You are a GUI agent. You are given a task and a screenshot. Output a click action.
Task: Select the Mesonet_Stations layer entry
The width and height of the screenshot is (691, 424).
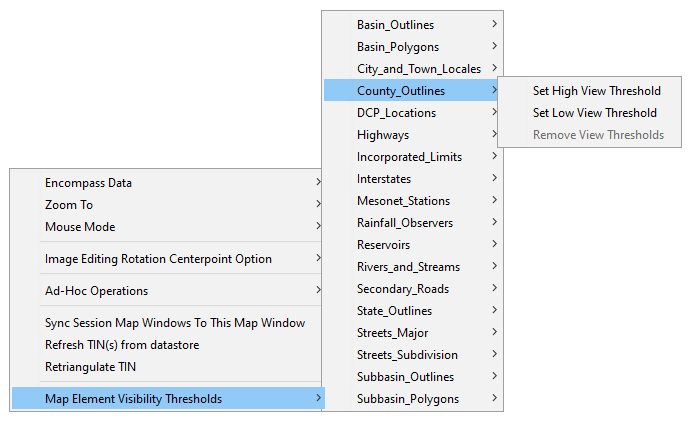click(x=403, y=201)
